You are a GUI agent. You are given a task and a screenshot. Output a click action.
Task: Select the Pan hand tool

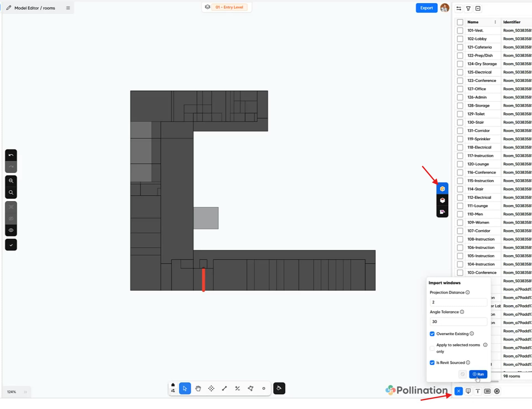pyautogui.click(x=198, y=389)
